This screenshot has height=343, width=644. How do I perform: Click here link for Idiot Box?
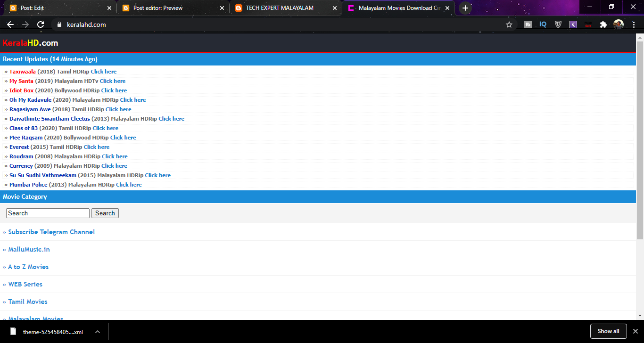(114, 90)
